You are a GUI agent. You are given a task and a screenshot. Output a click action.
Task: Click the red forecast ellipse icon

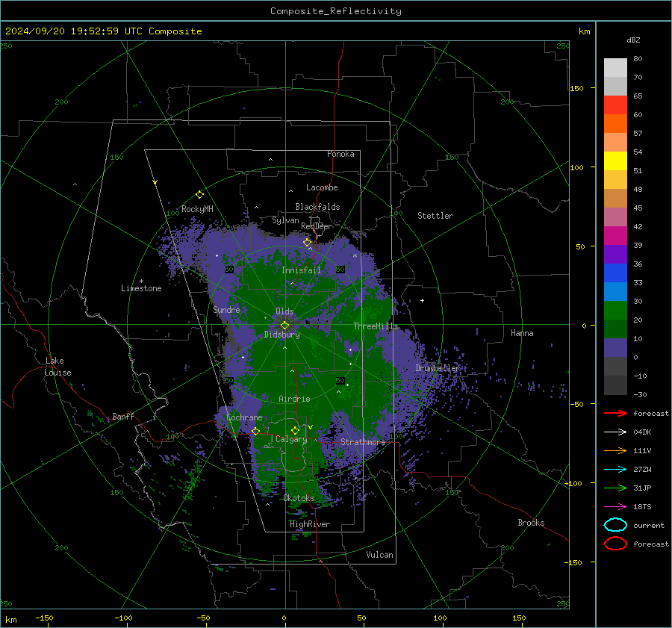pos(615,544)
